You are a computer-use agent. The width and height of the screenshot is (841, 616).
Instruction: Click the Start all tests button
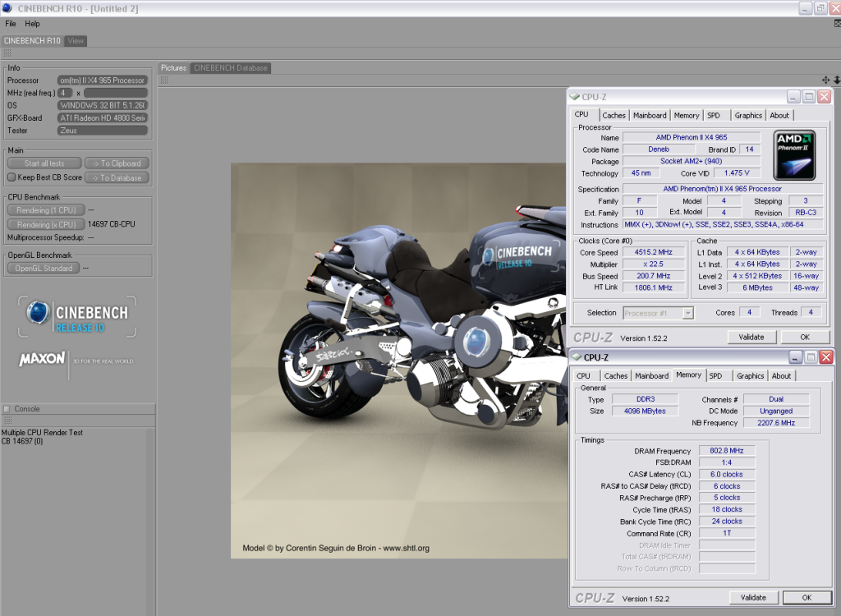pyautogui.click(x=44, y=163)
